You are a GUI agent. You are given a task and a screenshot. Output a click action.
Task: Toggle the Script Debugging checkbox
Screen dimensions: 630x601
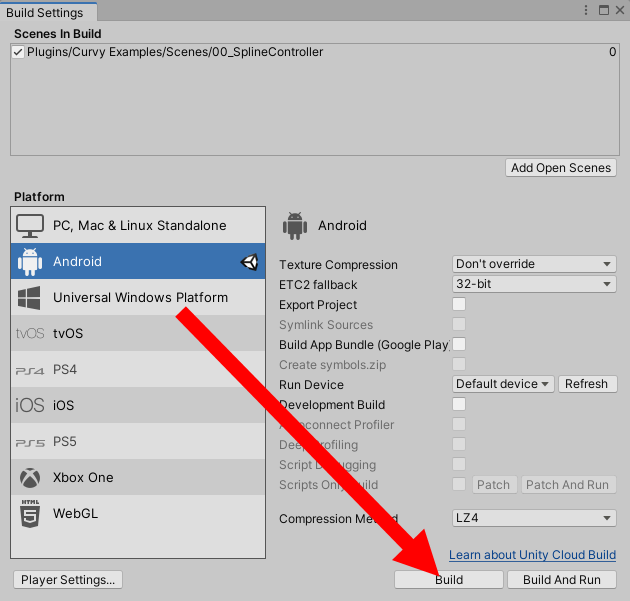(x=459, y=464)
